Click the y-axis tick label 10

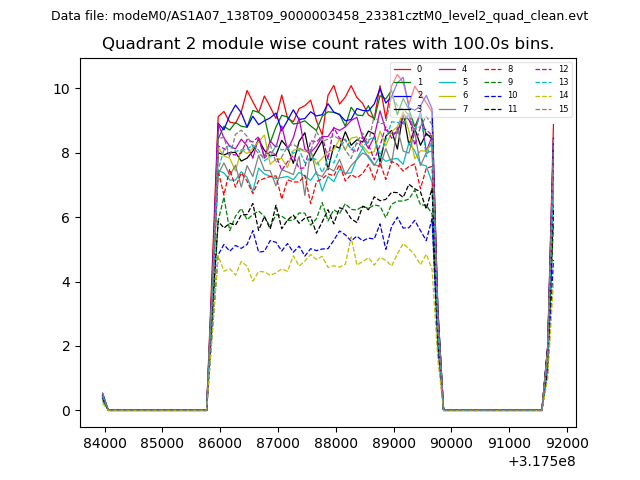(x=62, y=89)
